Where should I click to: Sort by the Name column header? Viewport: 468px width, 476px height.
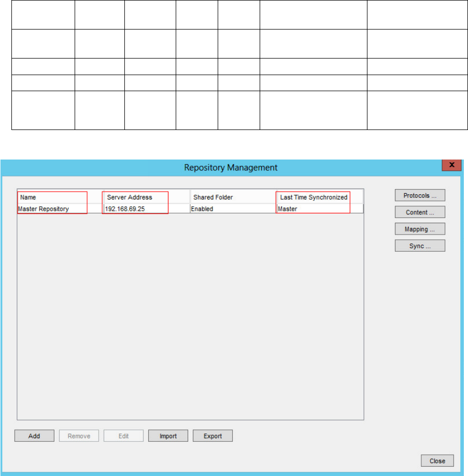pyautogui.click(x=61, y=197)
